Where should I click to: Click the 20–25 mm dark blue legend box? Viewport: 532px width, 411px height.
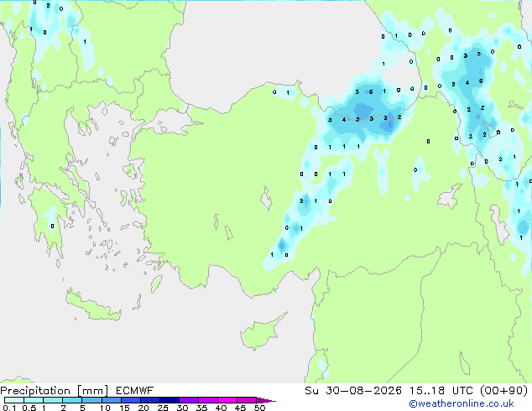pos(149,400)
